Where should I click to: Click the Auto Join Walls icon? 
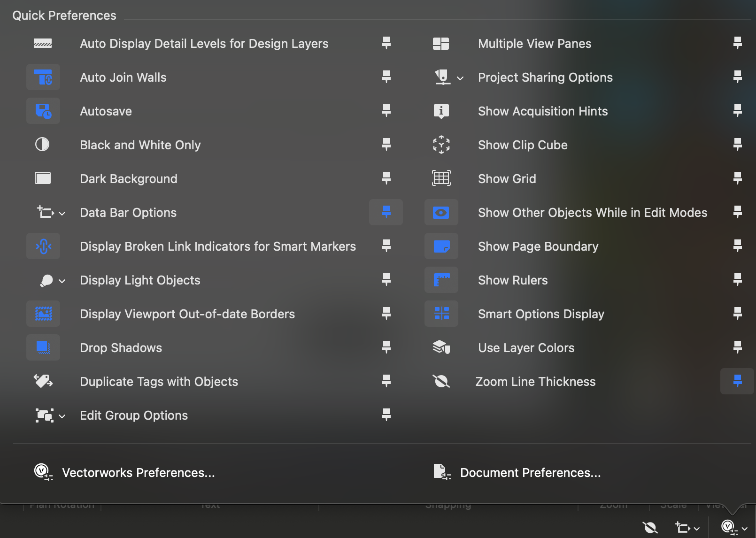tap(43, 77)
